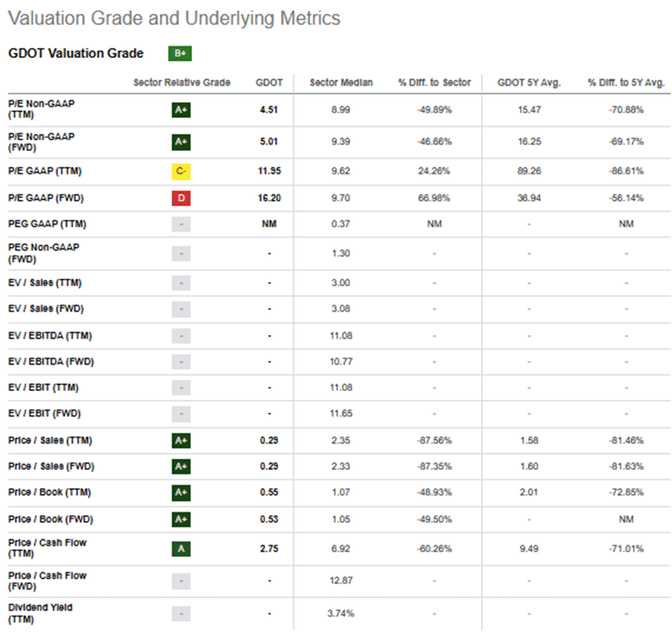Open the P/E GAAP (FWD) metric link
The width and height of the screenshot is (672, 632).
[46, 198]
